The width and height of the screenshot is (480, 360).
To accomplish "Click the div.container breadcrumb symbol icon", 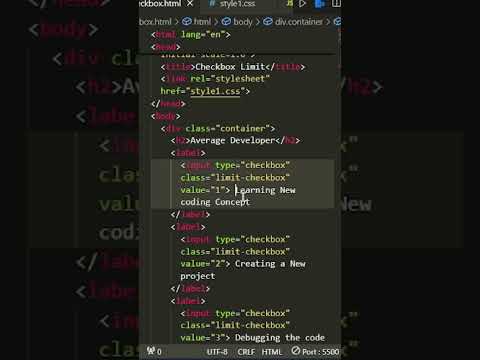I will 268,22.
